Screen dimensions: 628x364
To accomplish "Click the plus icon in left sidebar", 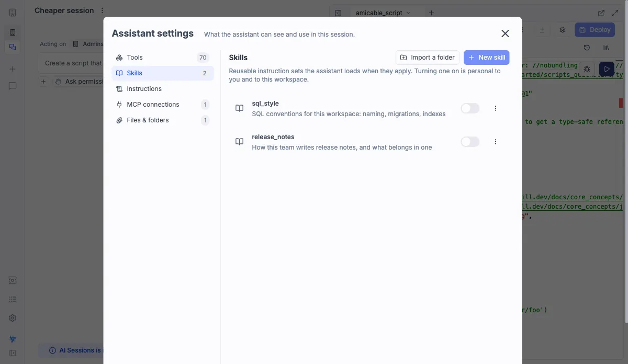I will click(13, 69).
